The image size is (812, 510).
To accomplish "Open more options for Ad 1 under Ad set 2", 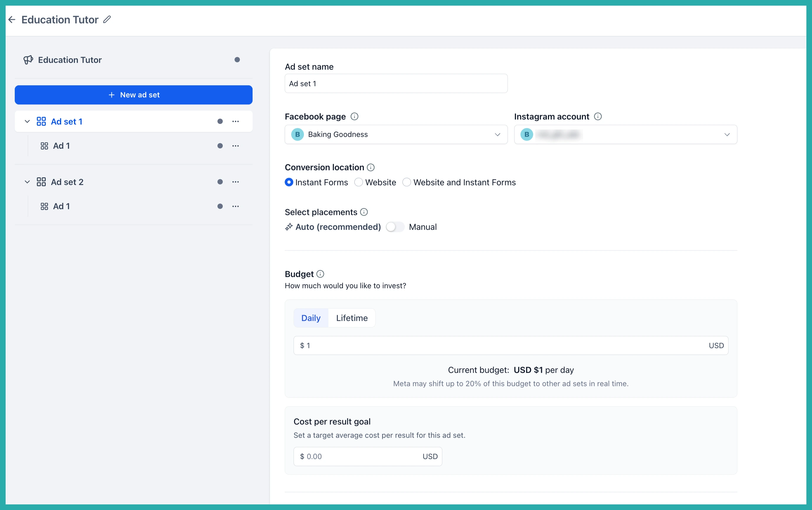I will pyautogui.click(x=235, y=206).
